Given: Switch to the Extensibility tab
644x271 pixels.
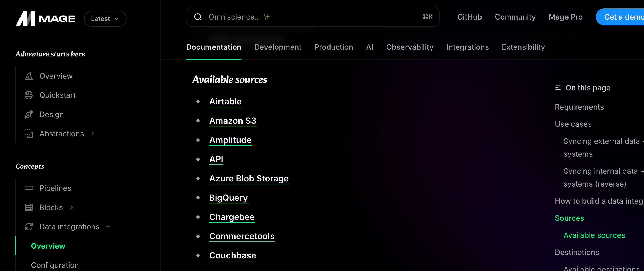Looking at the screenshot, I should 523,47.
